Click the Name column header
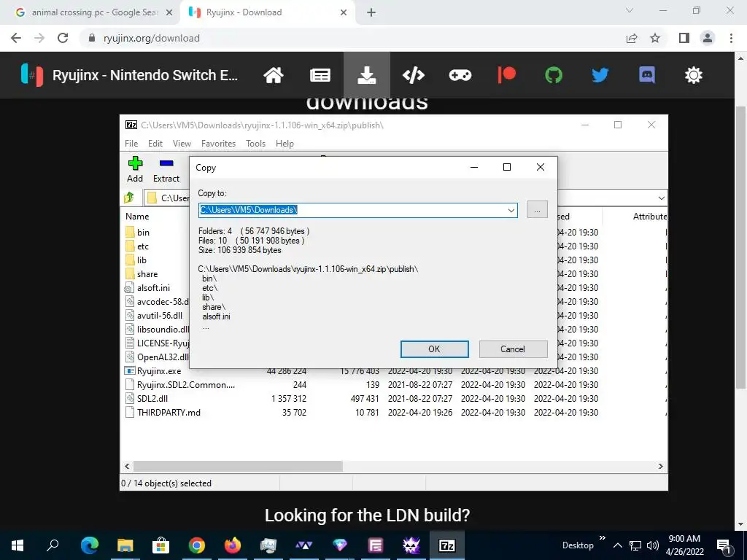 pyautogui.click(x=137, y=216)
